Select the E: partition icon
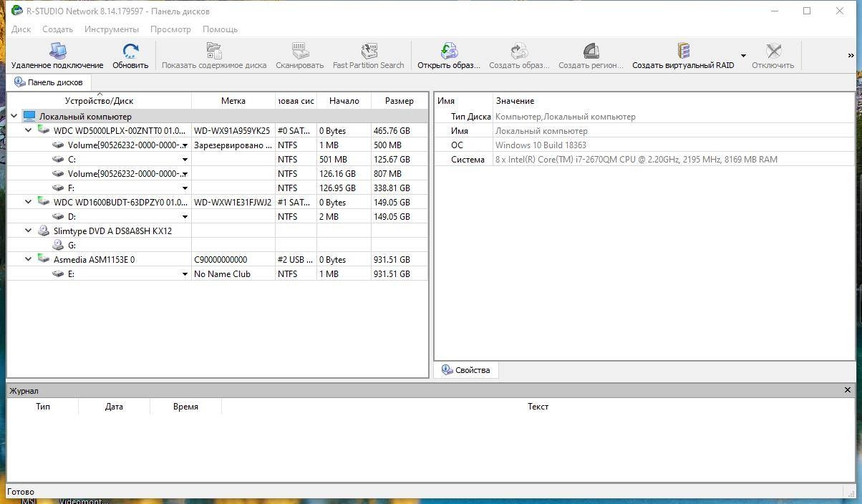The image size is (862, 504). tap(58, 273)
